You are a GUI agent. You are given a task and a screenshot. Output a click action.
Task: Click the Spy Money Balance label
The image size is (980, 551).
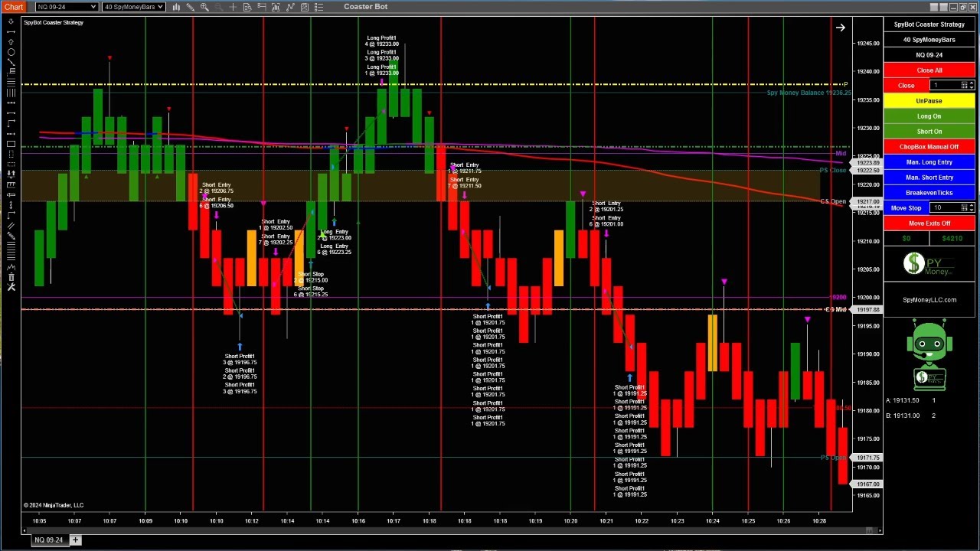coord(808,93)
